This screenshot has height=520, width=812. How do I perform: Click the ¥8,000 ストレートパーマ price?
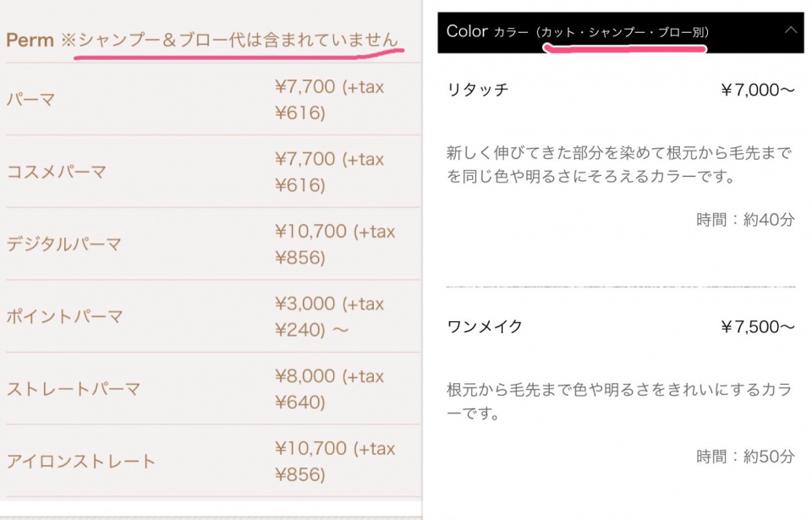point(329,388)
